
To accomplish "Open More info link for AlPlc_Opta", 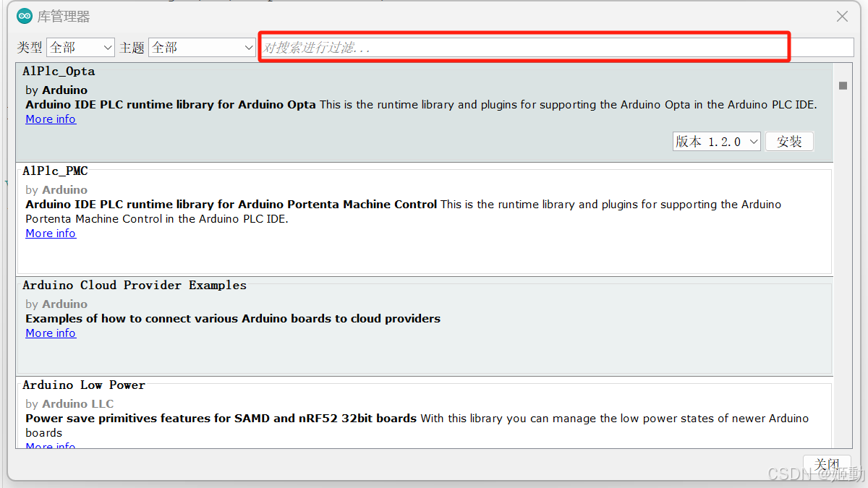I will pyautogui.click(x=51, y=119).
